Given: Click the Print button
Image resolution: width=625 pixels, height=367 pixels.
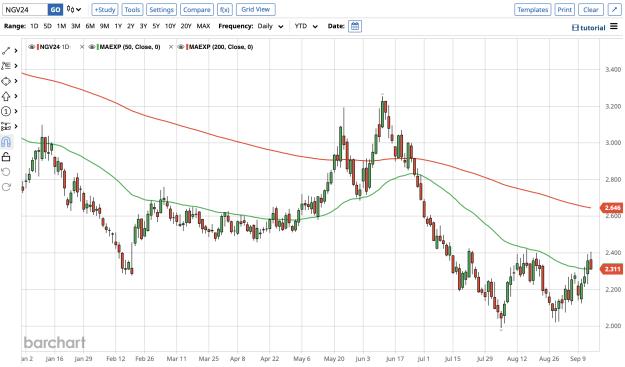Looking at the screenshot, I should [x=564, y=10].
